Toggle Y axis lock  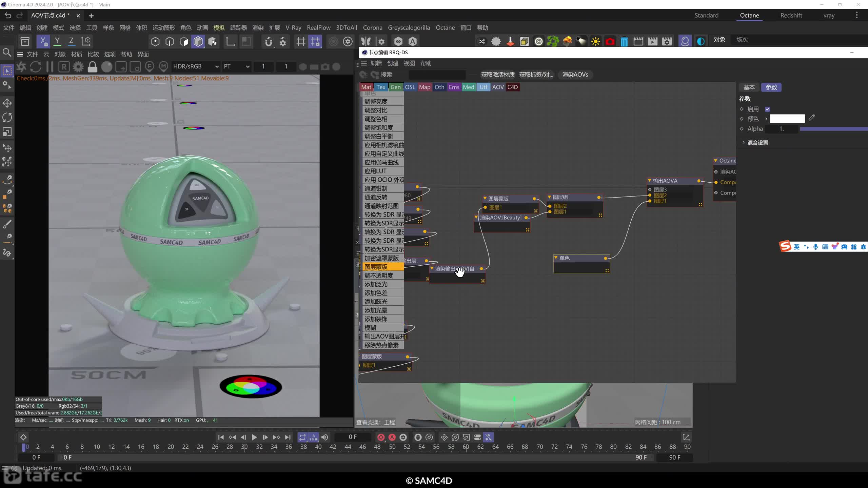[57, 41]
